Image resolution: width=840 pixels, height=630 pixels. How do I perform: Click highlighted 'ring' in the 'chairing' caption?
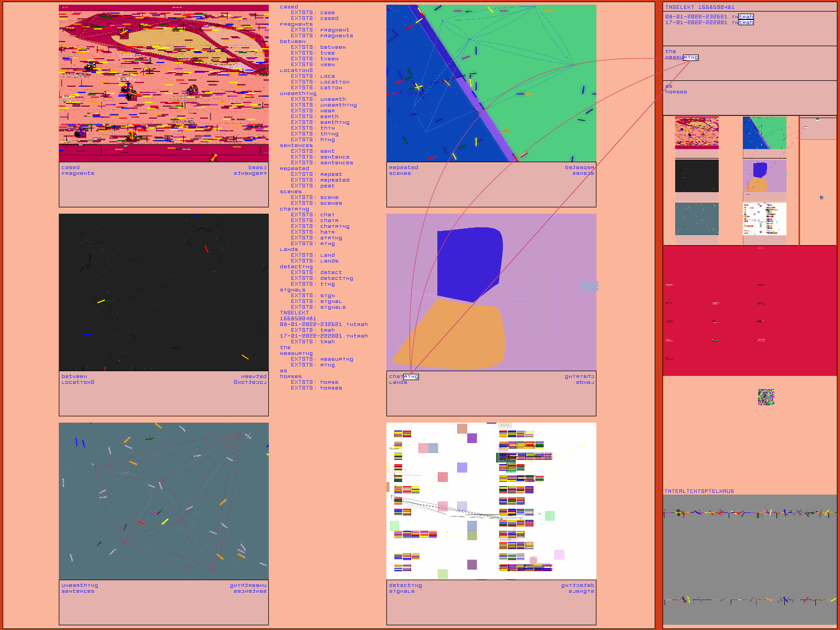pyautogui.click(x=411, y=377)
